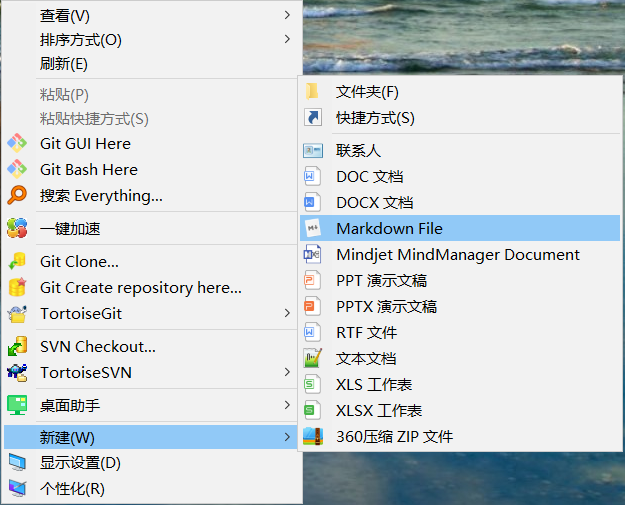Select Mindjet MindManager Document text
The image size is (625, 505).
(458, 255)
